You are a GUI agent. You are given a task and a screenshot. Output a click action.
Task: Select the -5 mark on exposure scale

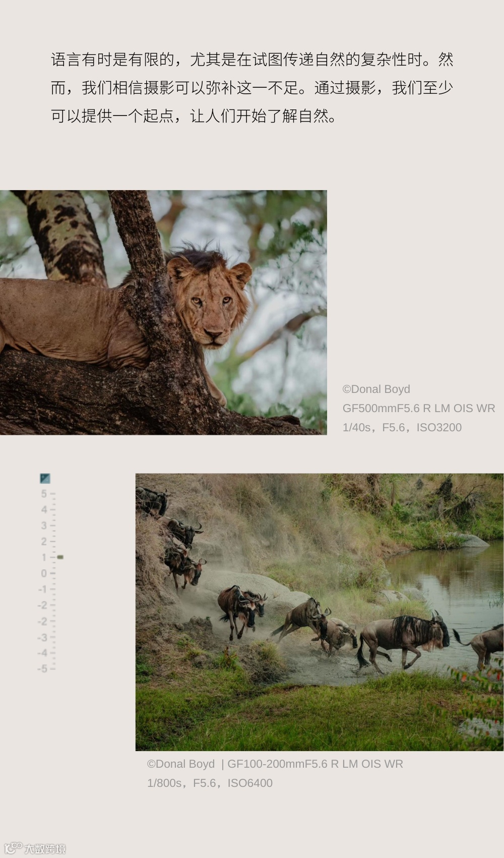43,668
